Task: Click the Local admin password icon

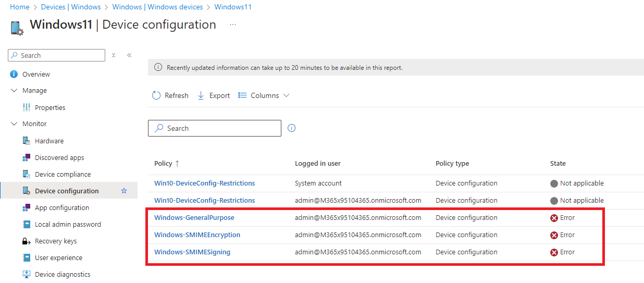Action: coord(27,224)
